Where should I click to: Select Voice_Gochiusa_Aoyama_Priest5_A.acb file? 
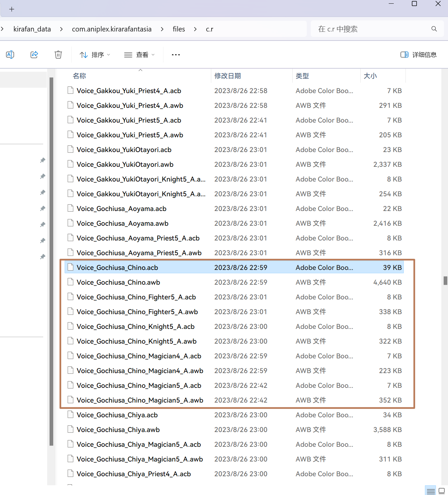[x=234, y=238]
